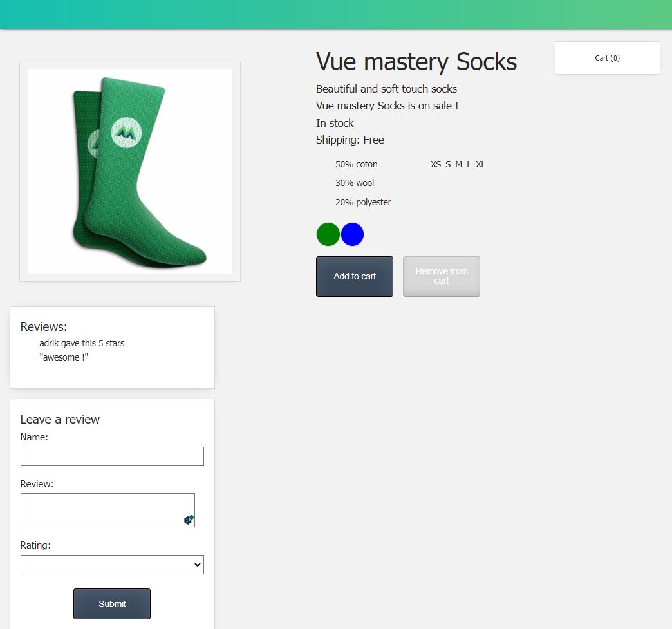
Task: Click the 'Vue mastery Socks' title
Action: click(416, 62)
